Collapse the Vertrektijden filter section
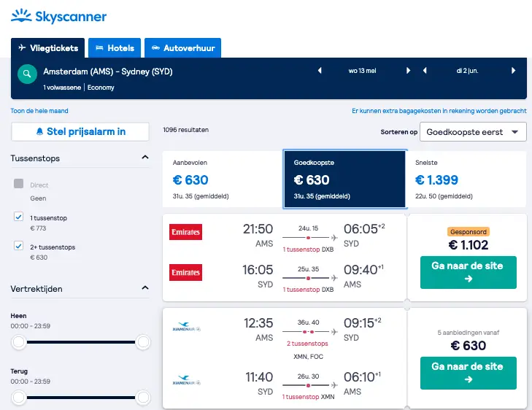 145,288
